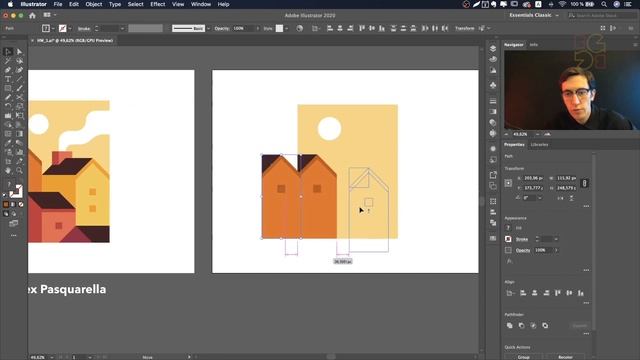Open Edit Toolbar three-dots button
Viewport: 640px width, 360px height.
point(13,236)
